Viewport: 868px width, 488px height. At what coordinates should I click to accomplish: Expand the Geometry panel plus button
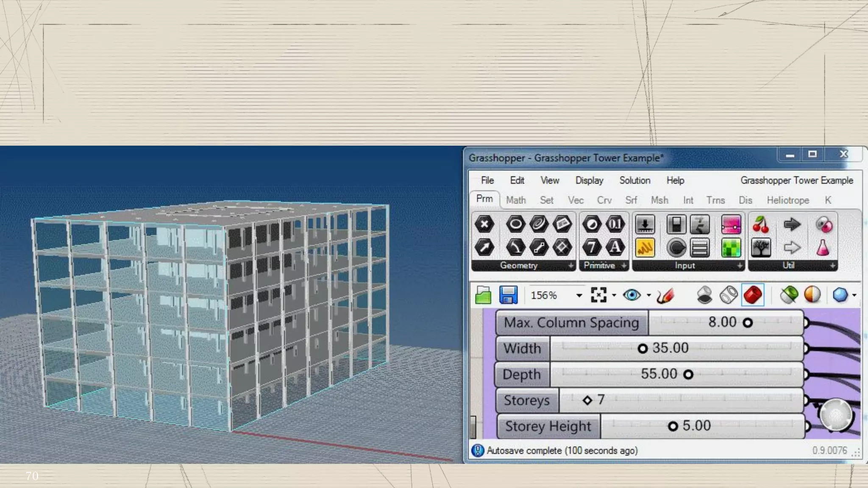point(571,266)
